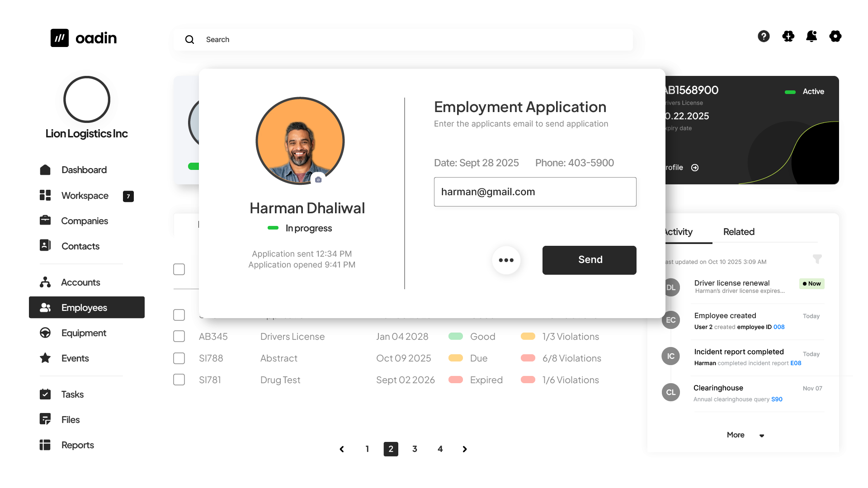This screenshot has width=868, height=488.
Task: Change the profile photo using the camera icon
Action: point(319,179)
